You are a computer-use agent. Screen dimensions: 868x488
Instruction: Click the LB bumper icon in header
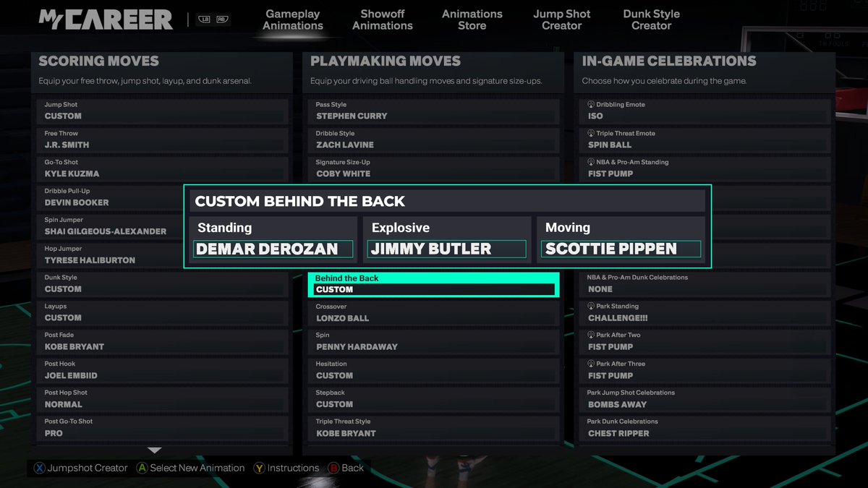pyautogui.click(x=205, y=20)
